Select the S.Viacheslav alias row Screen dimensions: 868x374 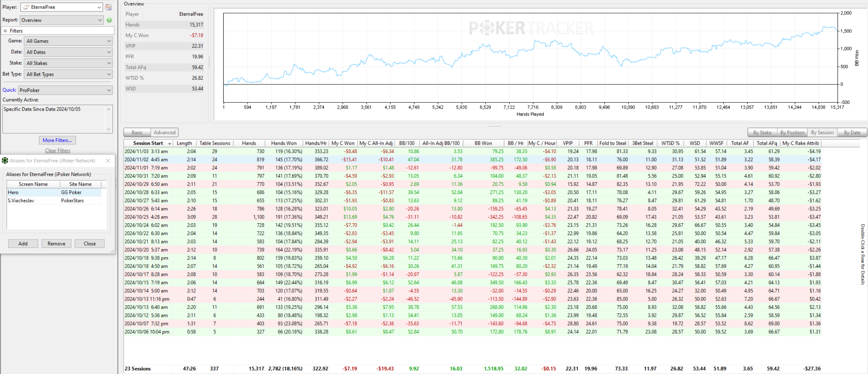pyautogui.click(x=54, y=201)
